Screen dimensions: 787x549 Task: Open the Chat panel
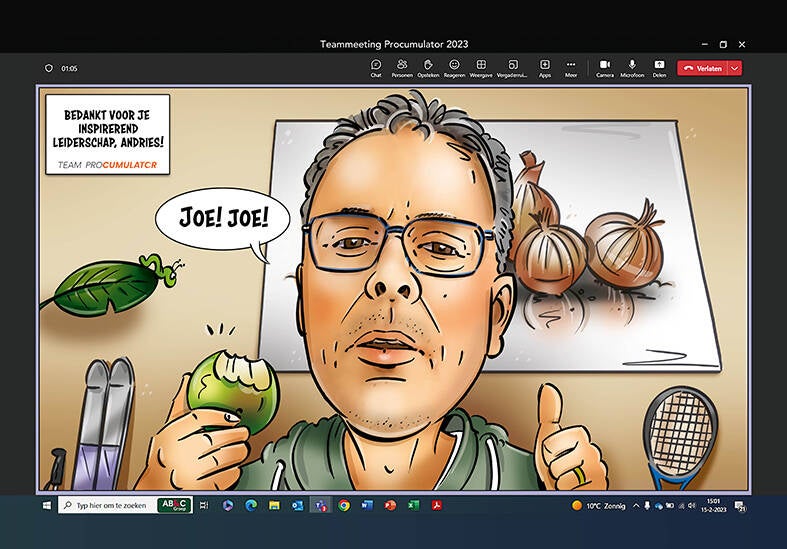pyautogui.click(x=376, y=67)
